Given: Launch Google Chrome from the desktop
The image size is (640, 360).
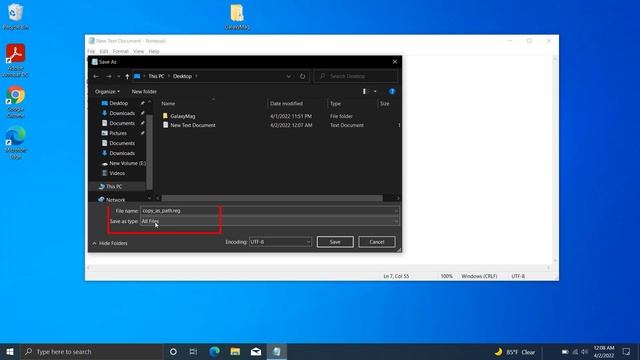Looking at the screenshot, I should 16,102.
